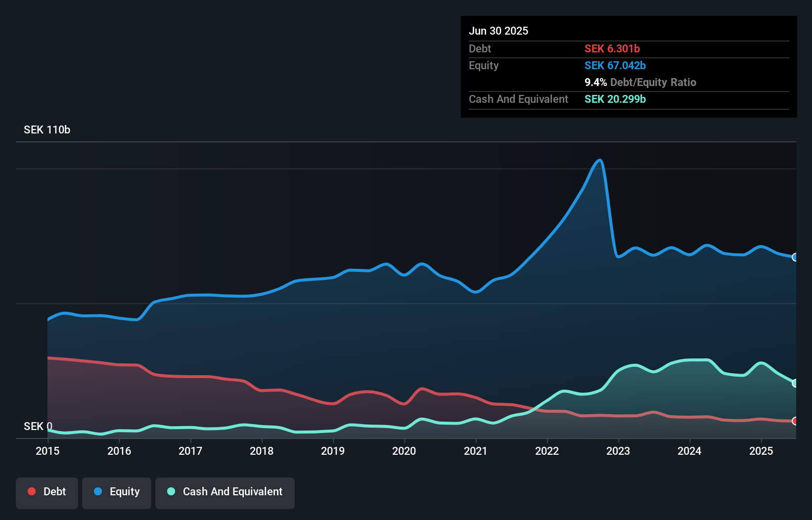
Task: Click the SEK 110b y-axis label
Action: click(47, 130)
